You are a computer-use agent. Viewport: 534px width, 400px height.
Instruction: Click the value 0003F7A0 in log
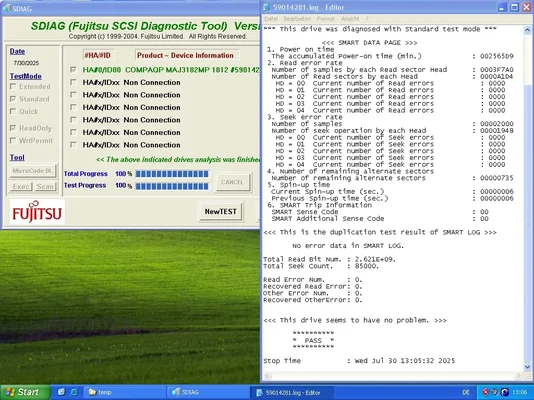tap(497, 70)
